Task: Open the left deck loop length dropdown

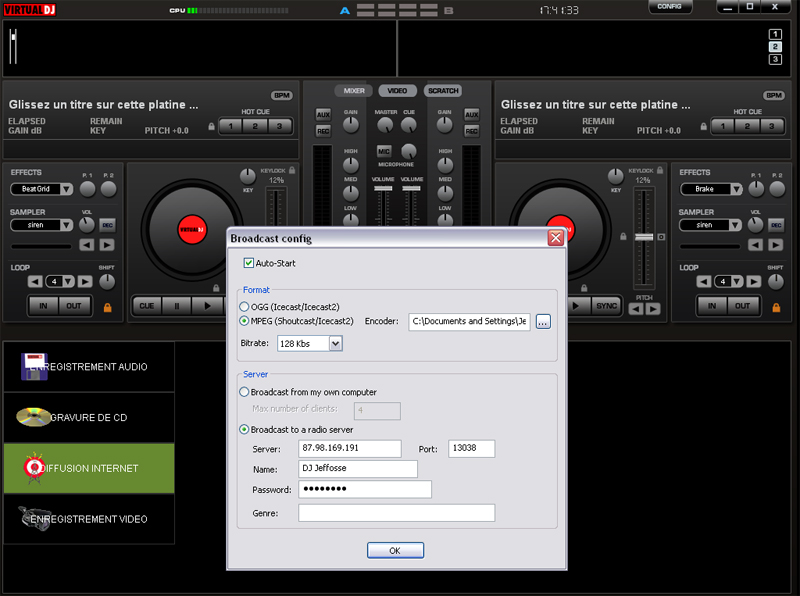Action: pyautogui.click(x=68, y=281)
